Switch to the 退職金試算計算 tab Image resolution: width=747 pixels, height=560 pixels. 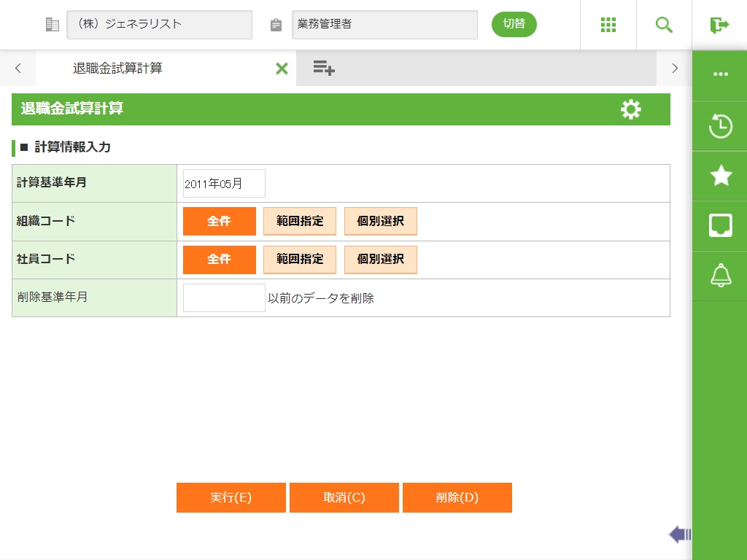[117, 69]
